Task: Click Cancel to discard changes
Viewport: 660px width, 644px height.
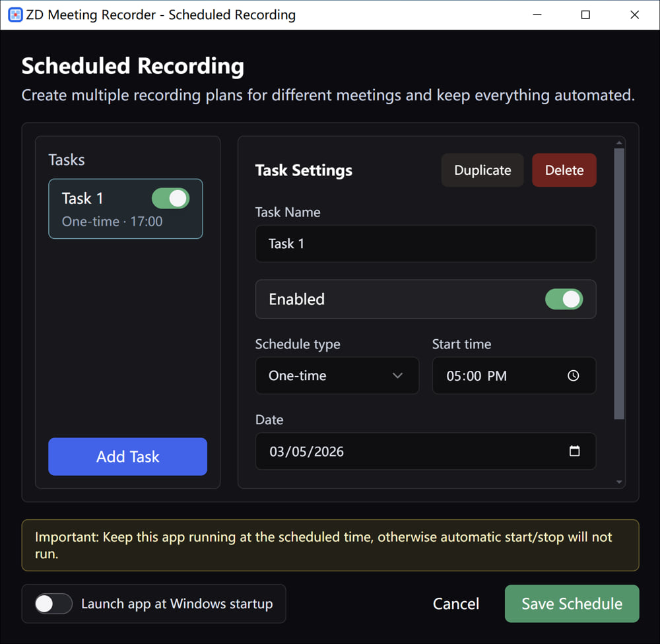Action: coord(455,604)
